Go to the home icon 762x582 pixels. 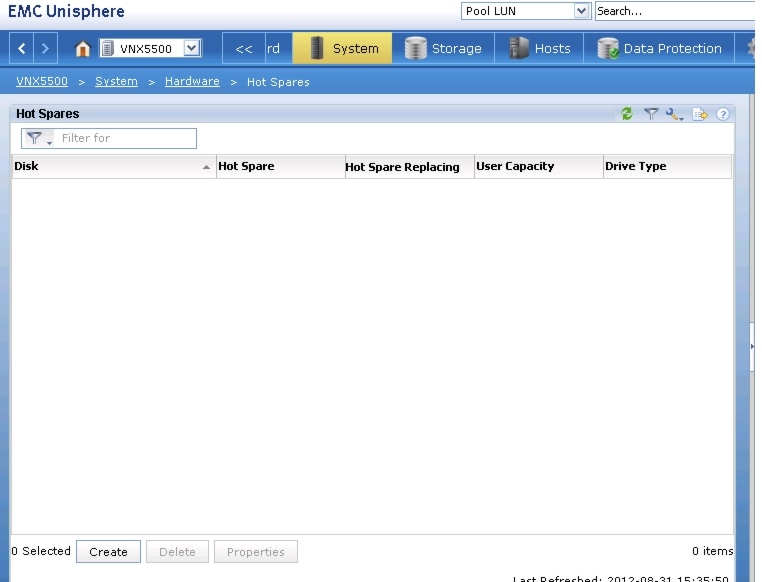82,49
